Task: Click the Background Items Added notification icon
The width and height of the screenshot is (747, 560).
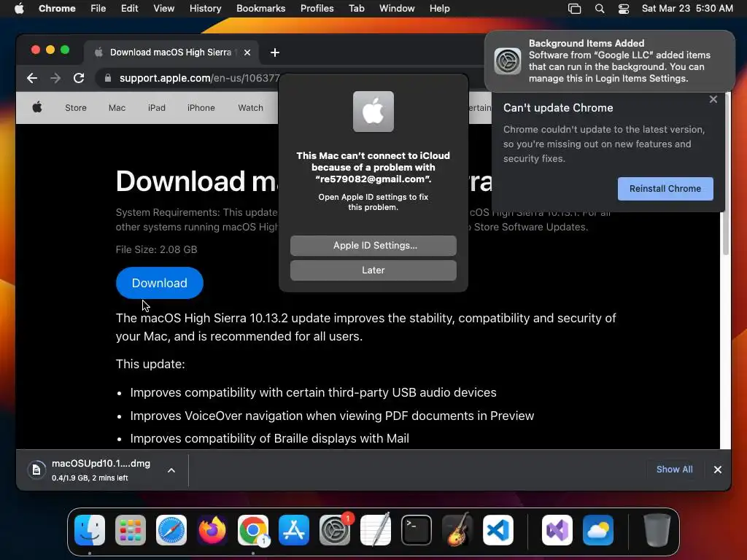Action: tap(508, 61)
